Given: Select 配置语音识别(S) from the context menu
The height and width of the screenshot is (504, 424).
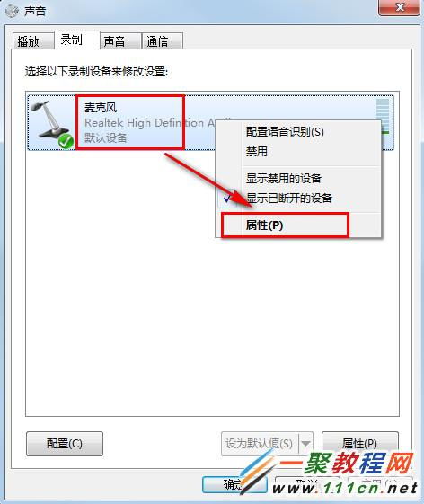Looking at the screenshot, I should coord(285,131).
